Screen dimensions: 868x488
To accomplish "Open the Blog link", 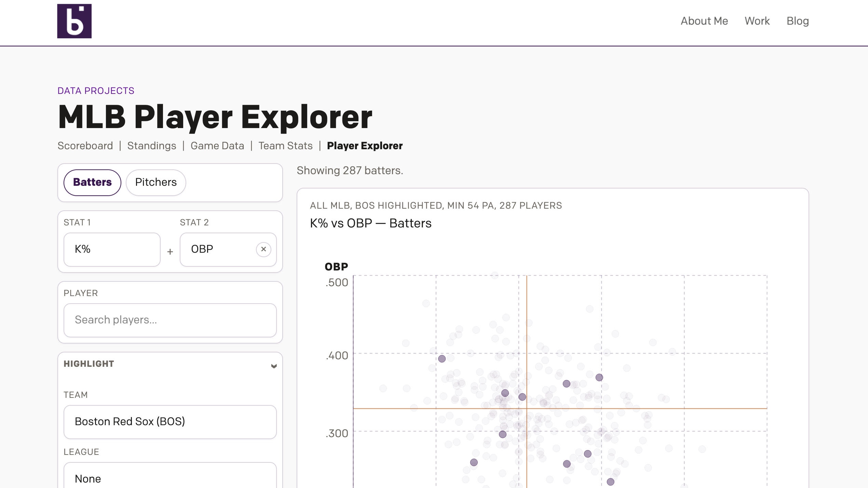I will click(x=797, y=21).
